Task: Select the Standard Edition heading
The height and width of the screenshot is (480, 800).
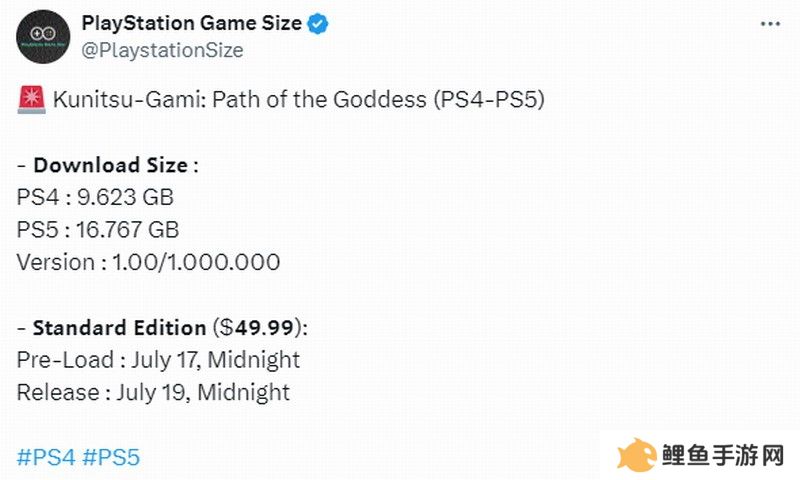Action: [119, 327]
